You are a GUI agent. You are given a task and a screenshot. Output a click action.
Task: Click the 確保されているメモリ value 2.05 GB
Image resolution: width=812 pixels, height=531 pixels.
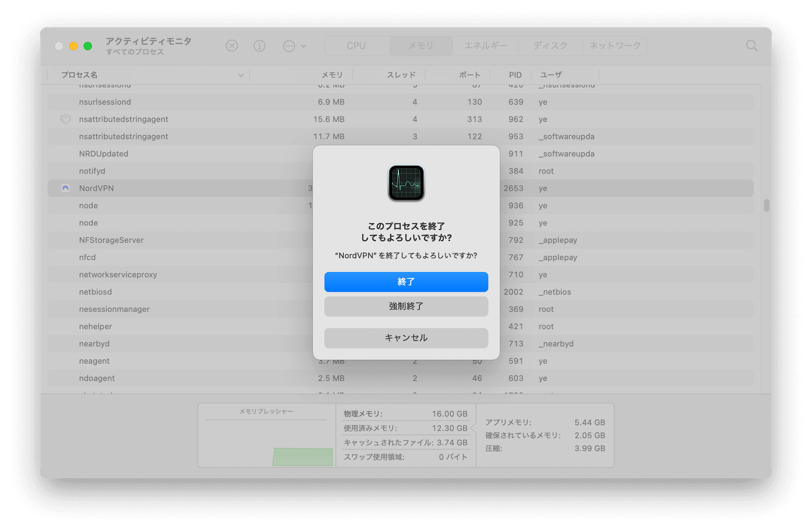589,435
